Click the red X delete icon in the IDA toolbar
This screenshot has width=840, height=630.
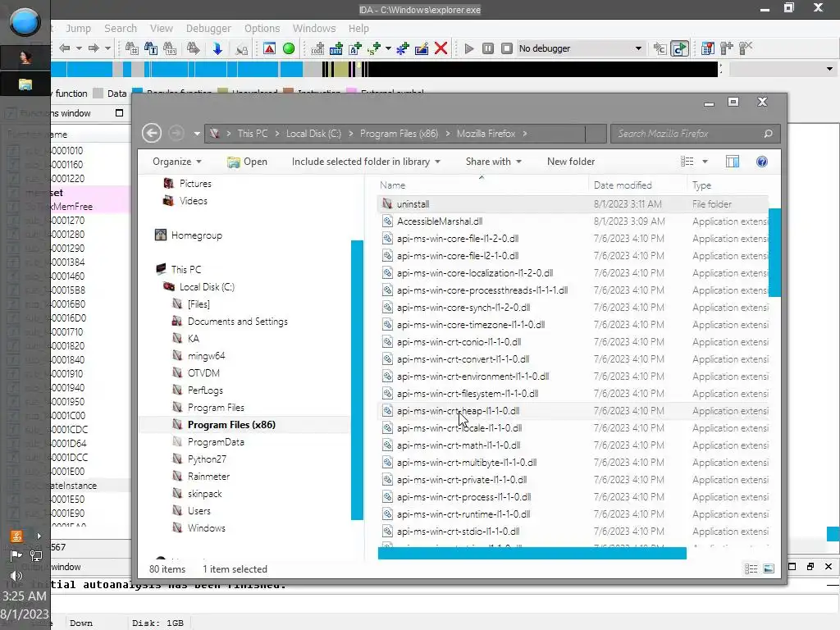(441, 48)
